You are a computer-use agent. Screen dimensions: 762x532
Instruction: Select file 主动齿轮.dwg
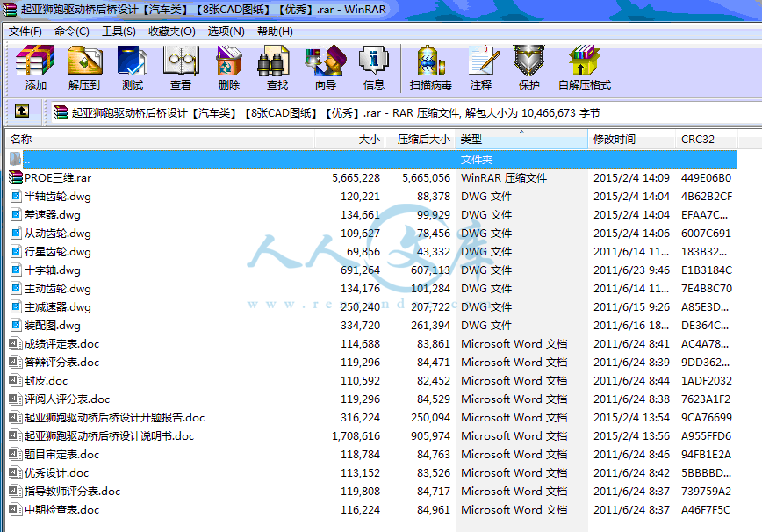point(57,289)
